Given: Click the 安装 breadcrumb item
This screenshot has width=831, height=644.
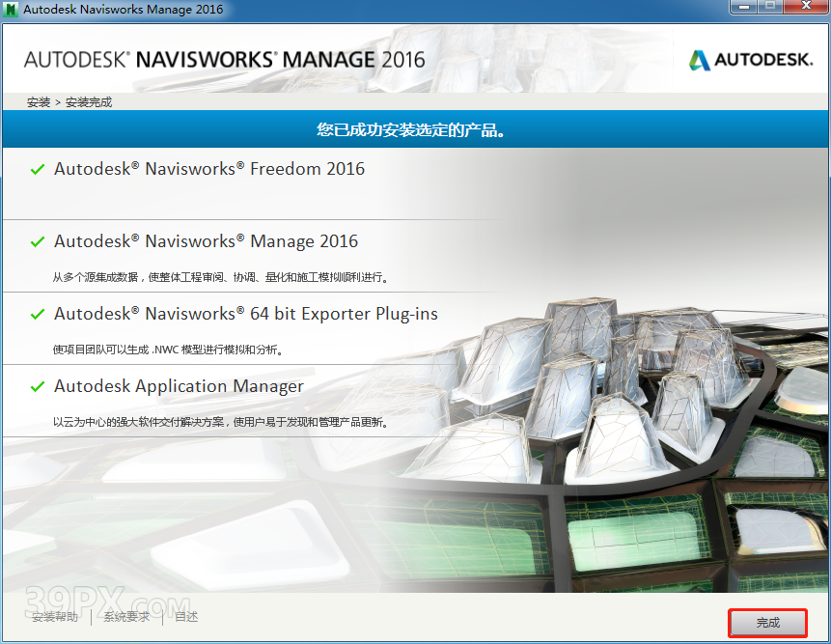Looking at the screenshot, I should (39, 102).
